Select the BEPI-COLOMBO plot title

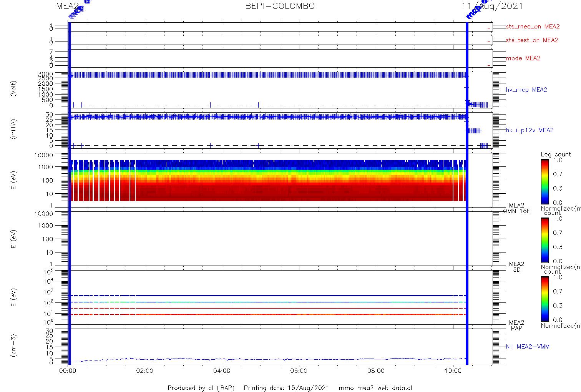280,6
